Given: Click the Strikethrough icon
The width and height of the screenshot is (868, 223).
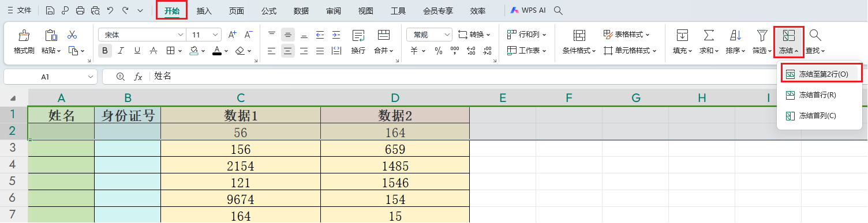Looking at the screenshot, I should 154,51.
